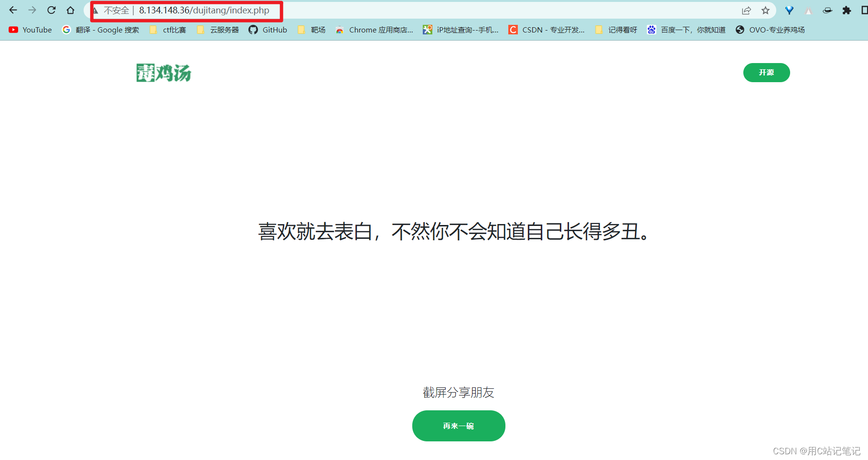Open the YouTube bookmark
The height and width of the screenshot is (460, 868).
click(x=31, y=30)
